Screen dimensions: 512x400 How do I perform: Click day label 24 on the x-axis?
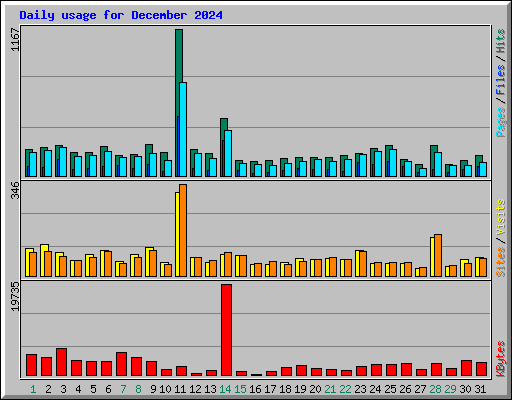375,389
